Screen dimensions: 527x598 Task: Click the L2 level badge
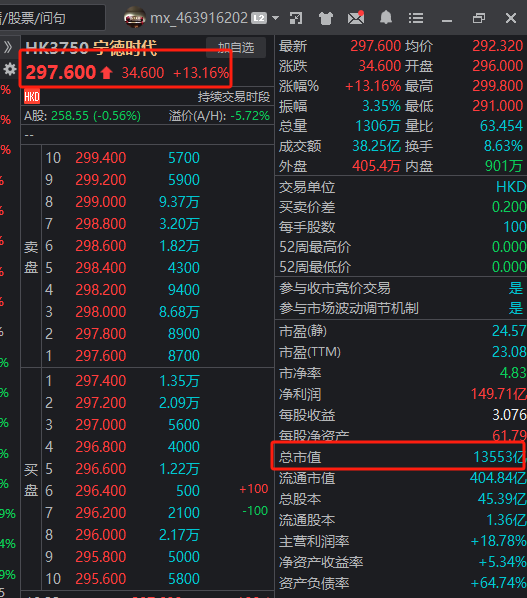259,18
